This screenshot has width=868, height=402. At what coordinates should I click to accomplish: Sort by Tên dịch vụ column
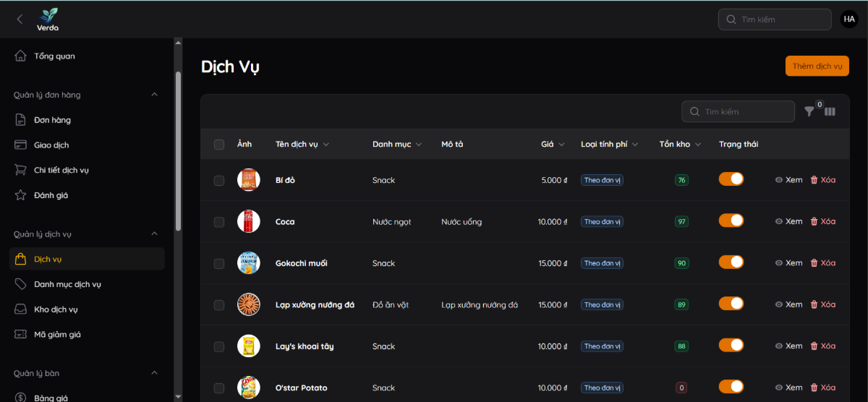tap(302, 145)
